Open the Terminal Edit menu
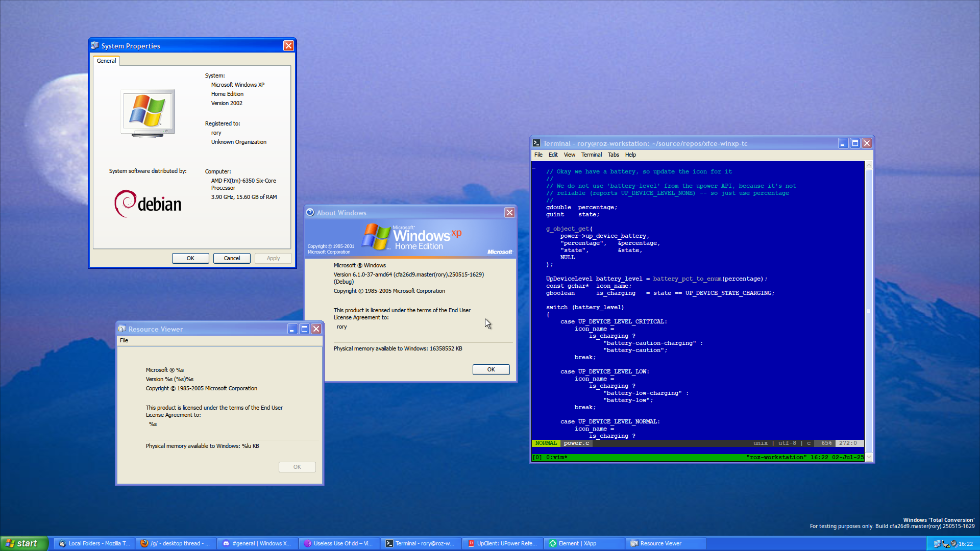Image resolution: width=980 pixels, height=551 pixels. pyautogui.click(x=553, y=155)
